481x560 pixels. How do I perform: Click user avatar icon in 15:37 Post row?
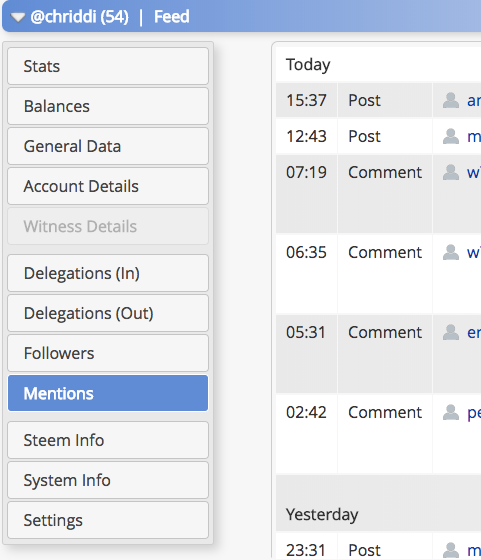451,100
